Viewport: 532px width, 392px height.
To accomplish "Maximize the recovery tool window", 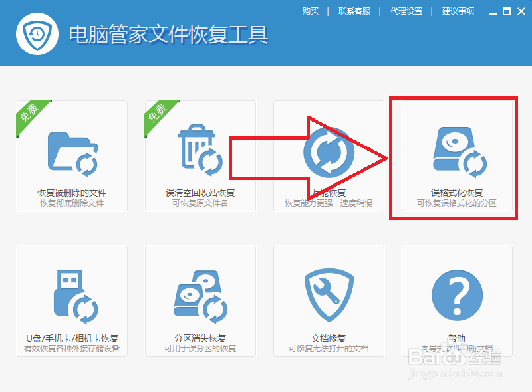I will pos(507,11).
